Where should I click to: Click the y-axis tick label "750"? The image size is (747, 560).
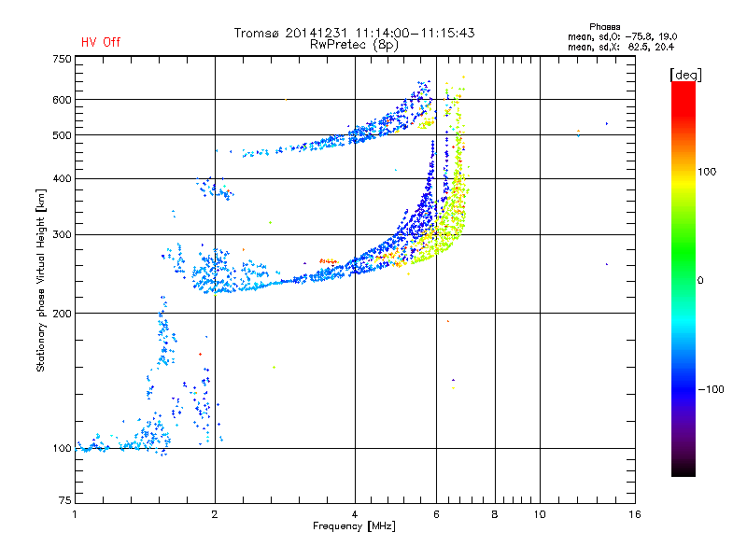pyautogui.click(x=63, y=59)
